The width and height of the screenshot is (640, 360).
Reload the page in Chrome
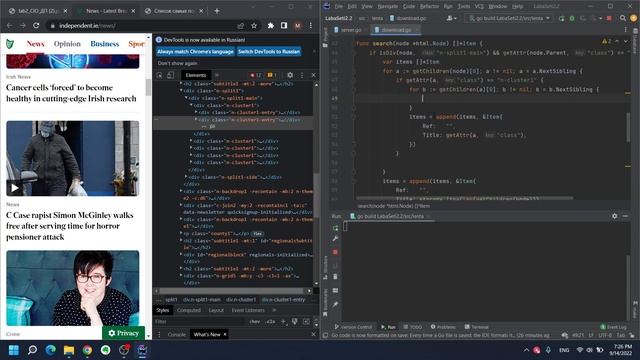tap(36, 26)
